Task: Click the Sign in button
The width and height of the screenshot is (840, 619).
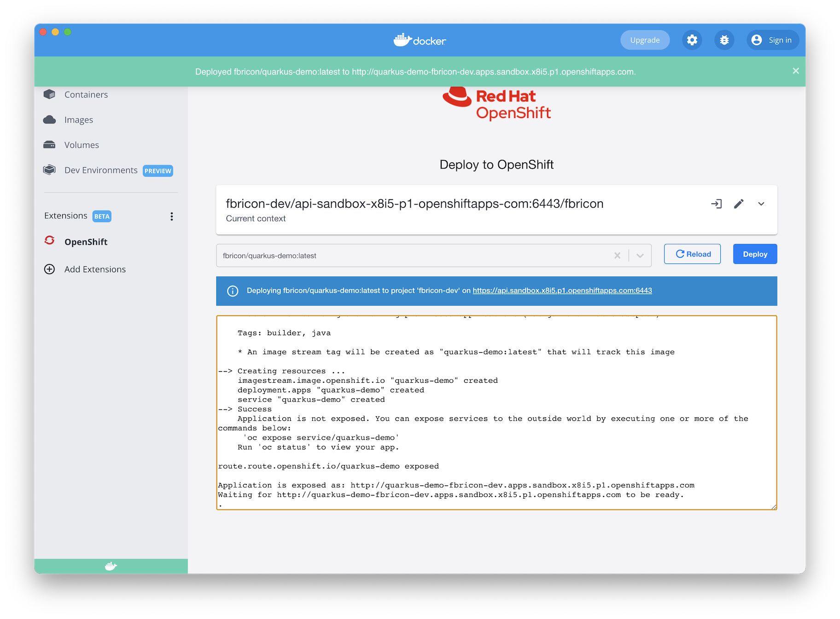Action: tap(772, 40)
